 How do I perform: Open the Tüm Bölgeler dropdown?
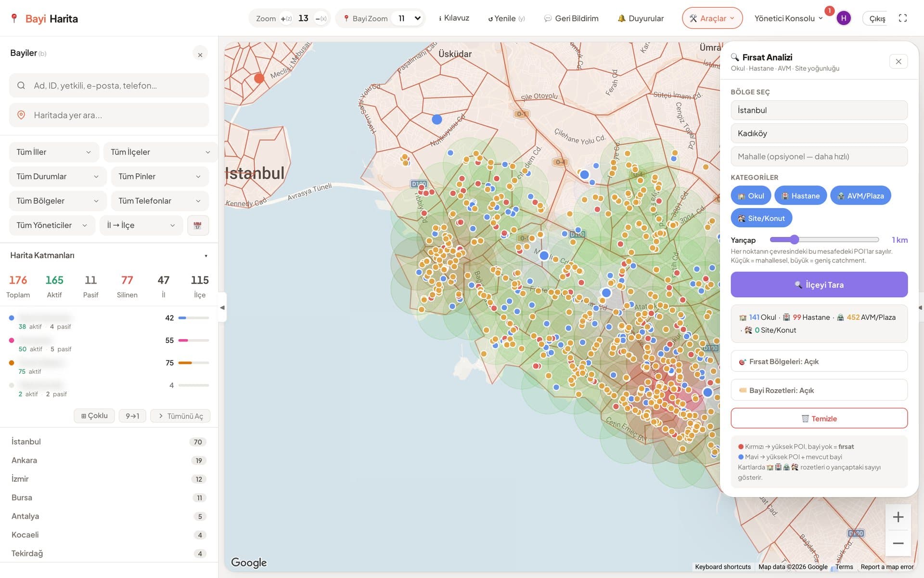pos(58,201)
